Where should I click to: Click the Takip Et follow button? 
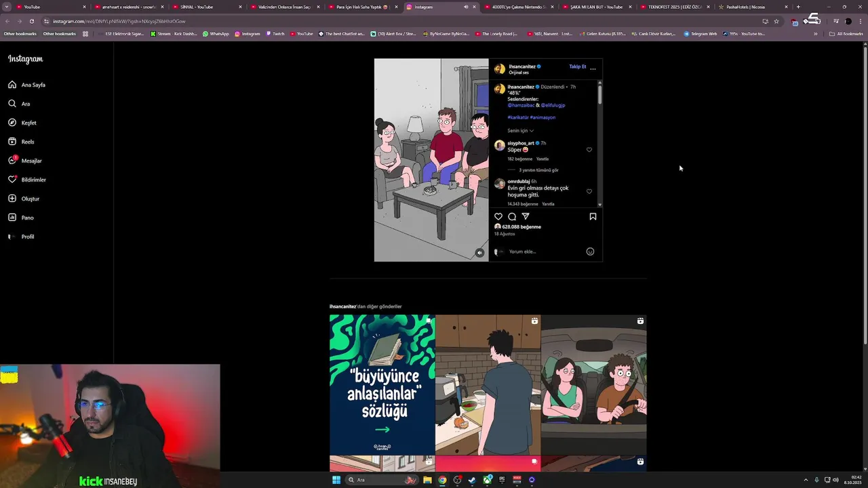click(578, 66)
